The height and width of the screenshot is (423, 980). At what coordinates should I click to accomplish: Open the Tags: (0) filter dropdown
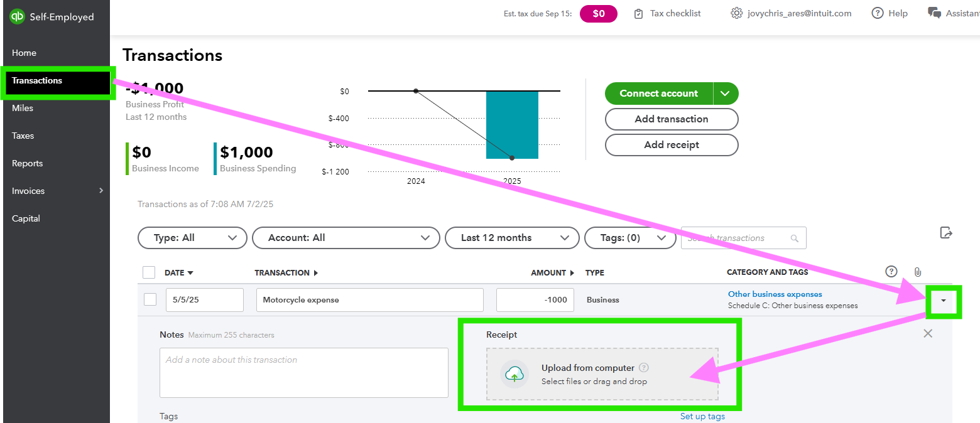[x=630, y=238]
